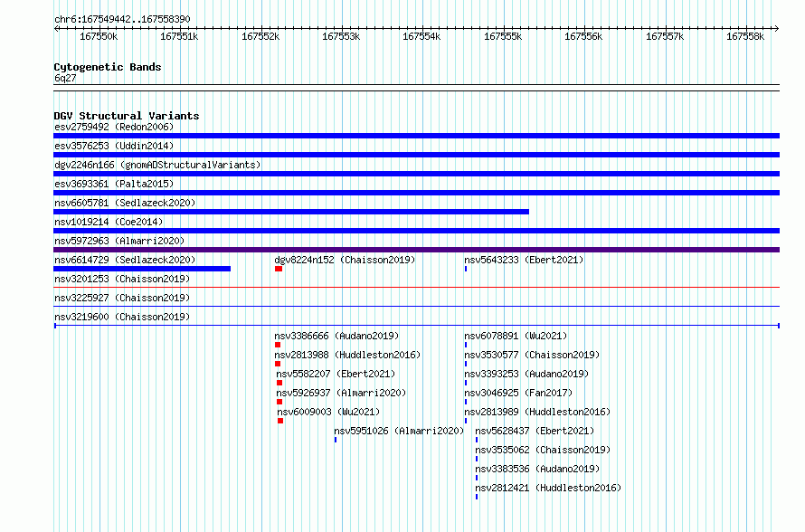Open nsv5582207 (Ebert2021) label
This screenshot has height=532, width=805.
[x=336, y=374]
